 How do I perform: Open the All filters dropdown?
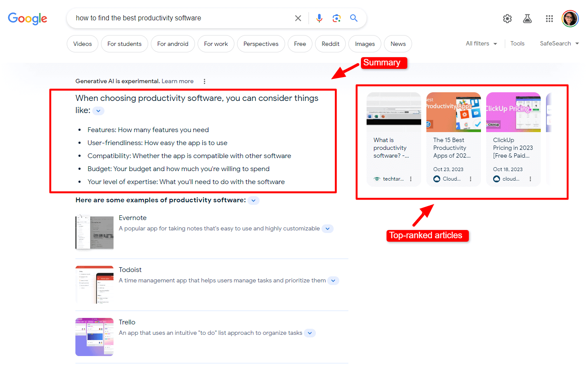481,43
